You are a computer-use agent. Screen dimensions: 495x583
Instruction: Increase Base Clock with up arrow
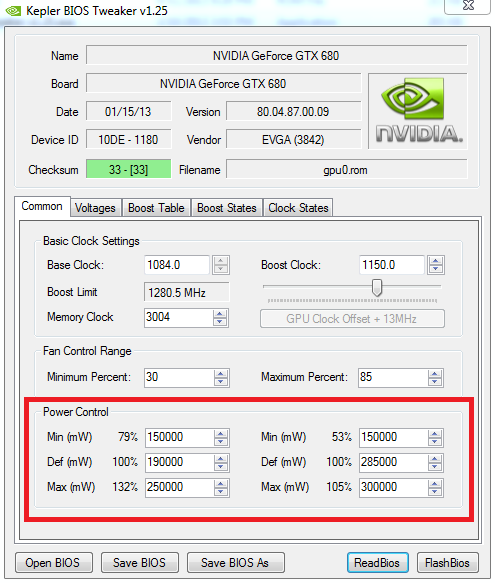coord(221,261)
